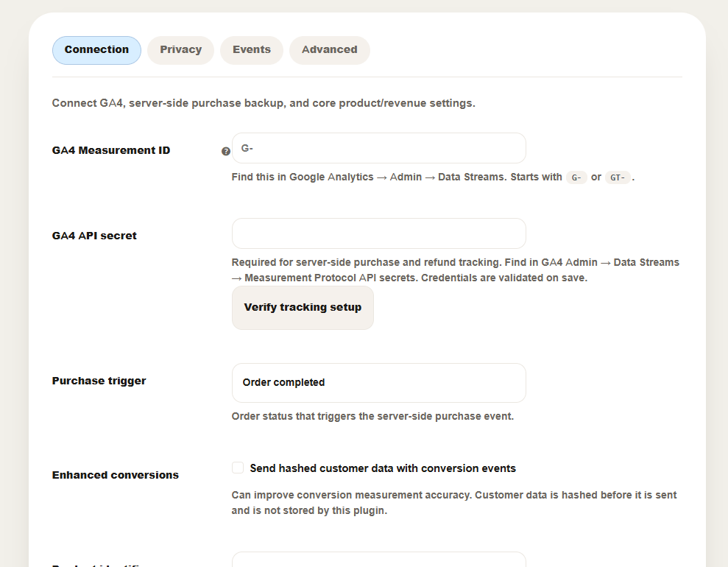Click the 'Connect GA4, server-side purchase backup' description
This screenshot has width=728, height=567.
tap(264, 103)
